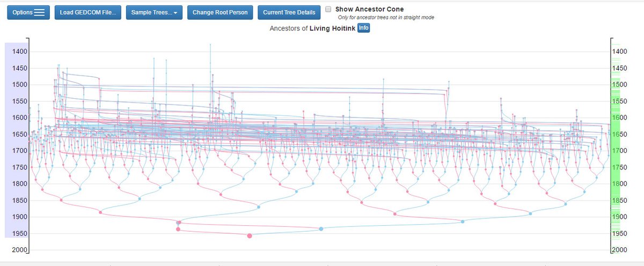Click the Load GEDCOM File button

click(88, 12)
